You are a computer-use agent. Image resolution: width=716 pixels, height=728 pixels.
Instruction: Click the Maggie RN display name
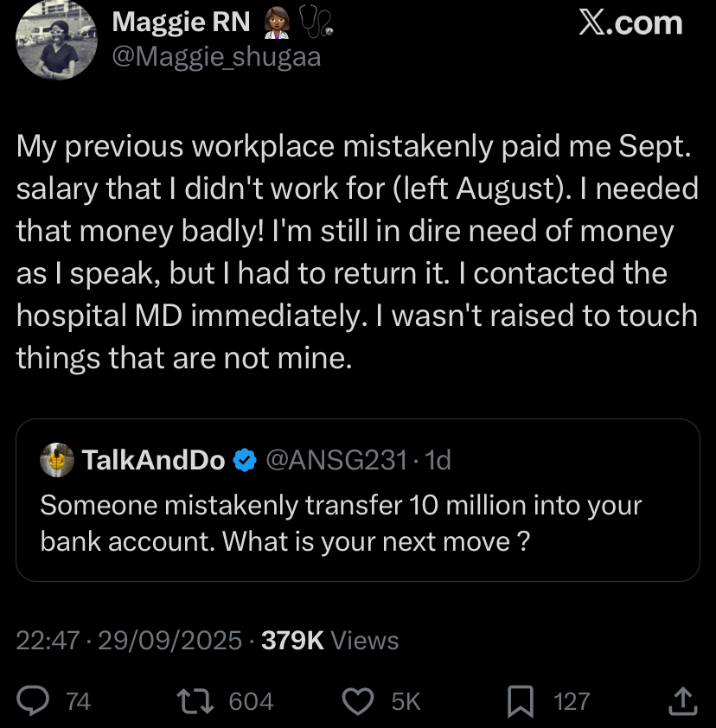(182, 22)
